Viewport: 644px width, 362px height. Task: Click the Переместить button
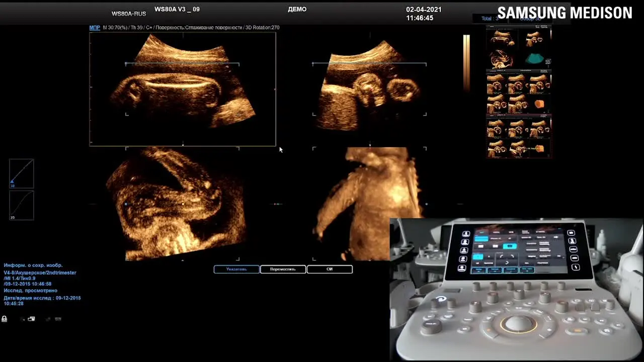(x=283, y=269)
